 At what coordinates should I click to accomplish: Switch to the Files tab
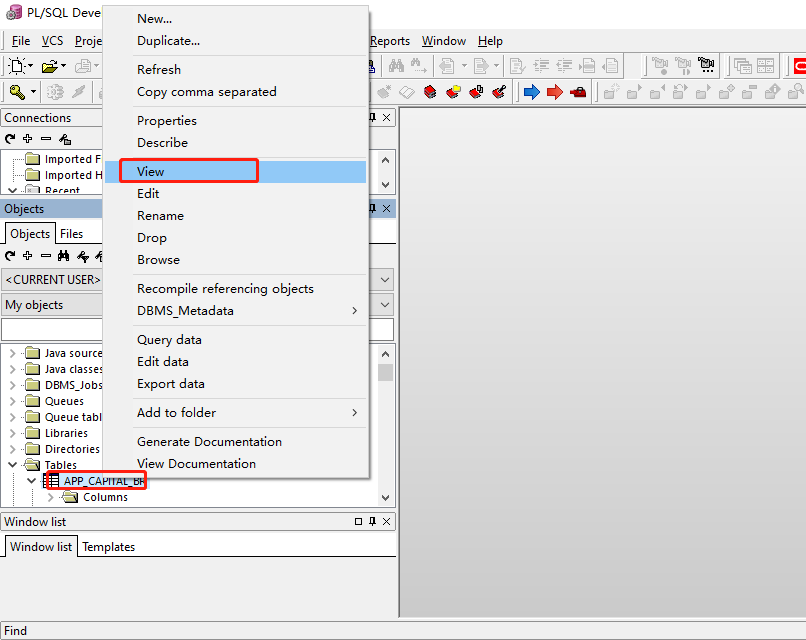click(x=71, y=234)
